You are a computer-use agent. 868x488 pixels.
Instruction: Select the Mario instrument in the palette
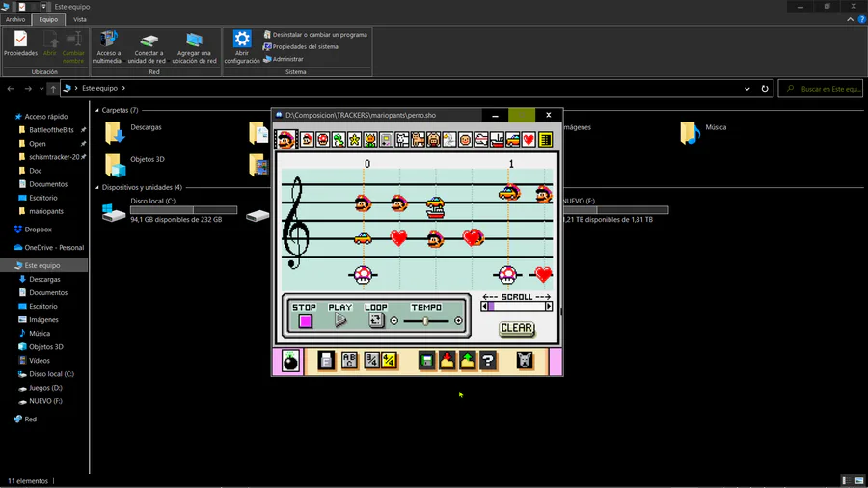click(286, 140)
